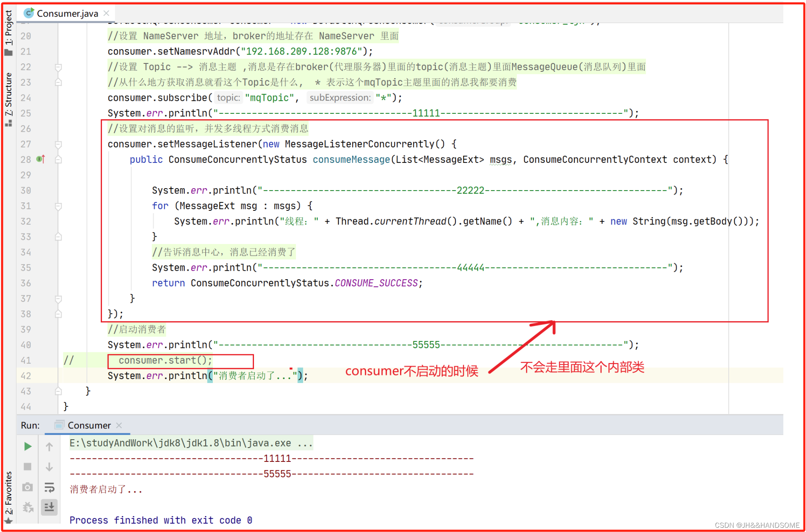Image resolution: width=806 pixels, height=532 pixels.
Task: Click the java.exe command line in console
Action: click(x=191, y=443)
